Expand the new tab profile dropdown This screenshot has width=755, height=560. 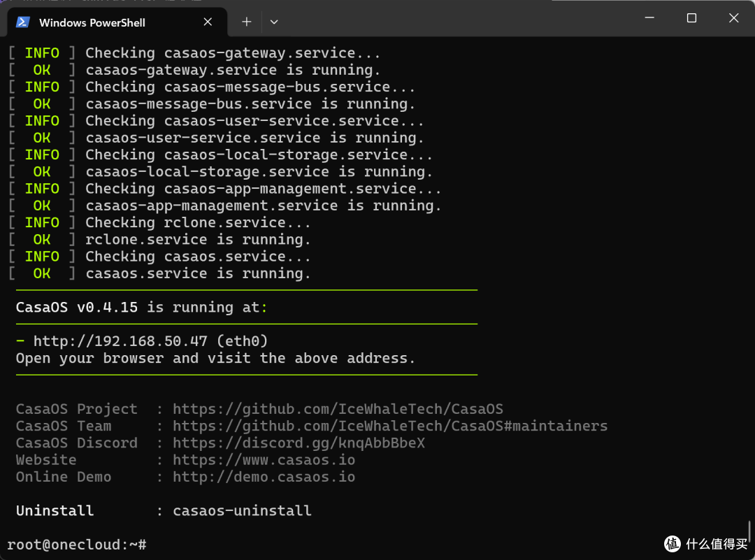pos(274,22)
